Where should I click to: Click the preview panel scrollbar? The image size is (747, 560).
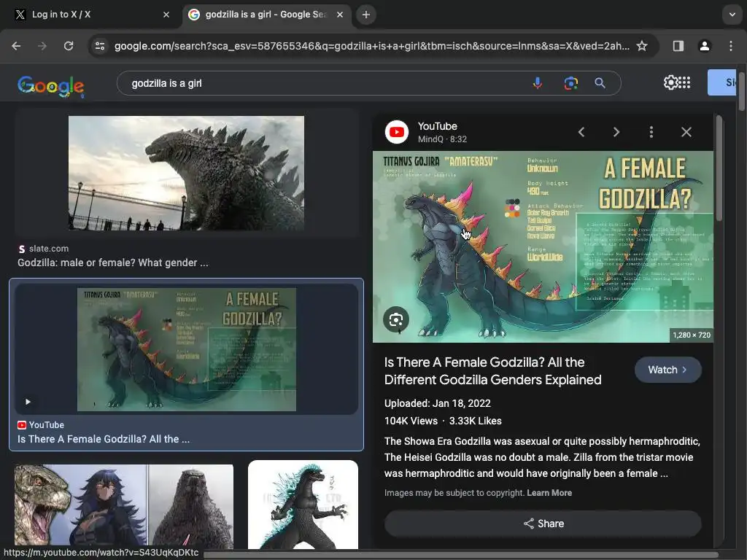(719, 169)
